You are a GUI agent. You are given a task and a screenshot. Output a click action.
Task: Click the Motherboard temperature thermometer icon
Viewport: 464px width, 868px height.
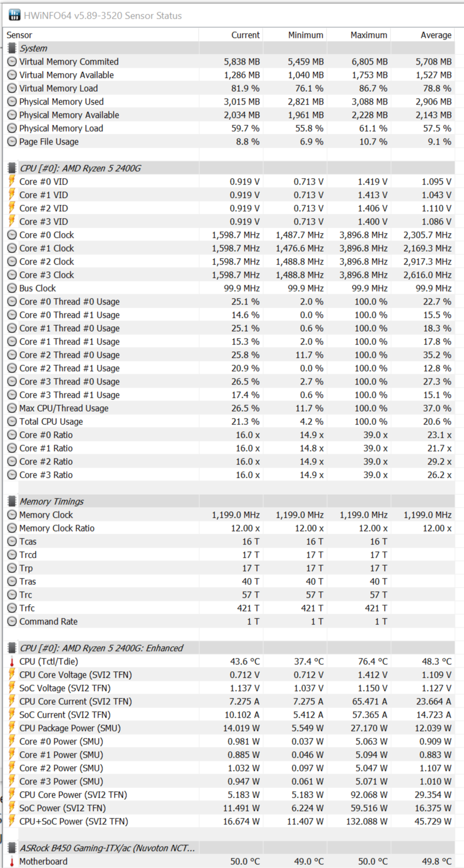[12, 862]
